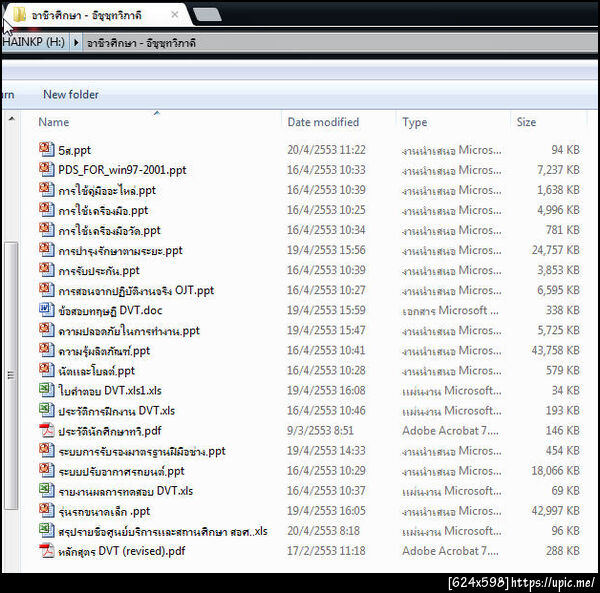This screenshot has height=593, width=600.
Task: Click PowerPoint icon of the 579 KB file
Action: pos(47,370)
